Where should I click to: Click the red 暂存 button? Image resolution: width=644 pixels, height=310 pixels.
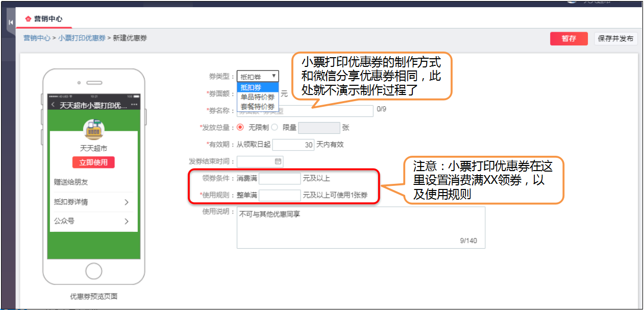pos(568,38)
